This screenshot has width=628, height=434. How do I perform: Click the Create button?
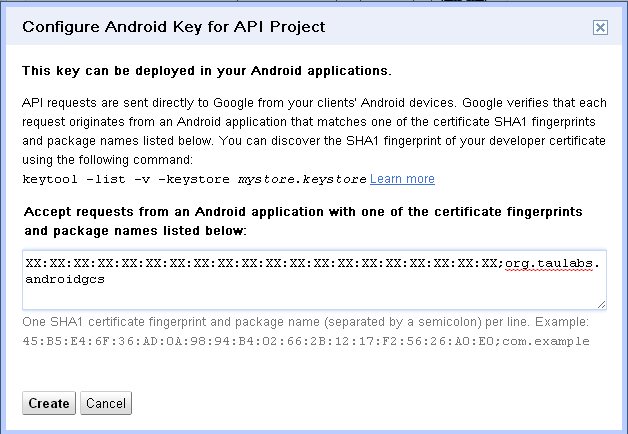click(x=49, y=403)
